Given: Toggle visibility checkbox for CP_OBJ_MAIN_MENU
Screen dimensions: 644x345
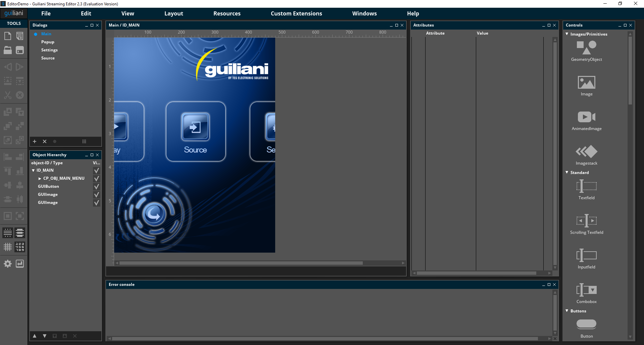Looking at the screenshot, I should point(96,178).
